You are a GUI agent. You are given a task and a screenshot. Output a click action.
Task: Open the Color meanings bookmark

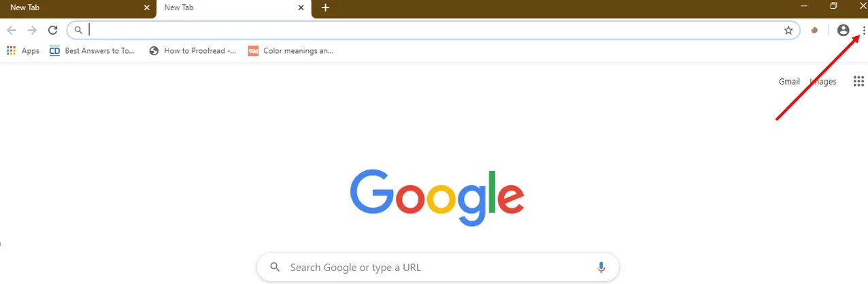tap(290, 51)
